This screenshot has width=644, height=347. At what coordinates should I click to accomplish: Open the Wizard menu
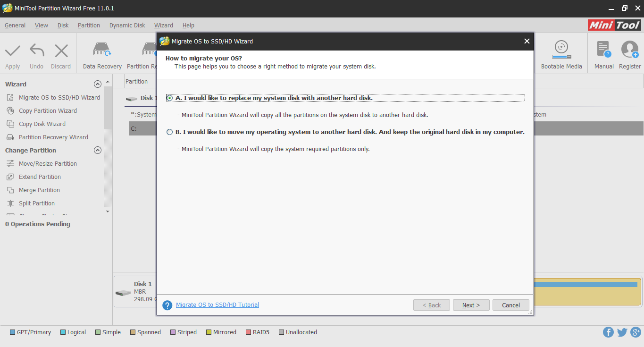coord(163,25)
